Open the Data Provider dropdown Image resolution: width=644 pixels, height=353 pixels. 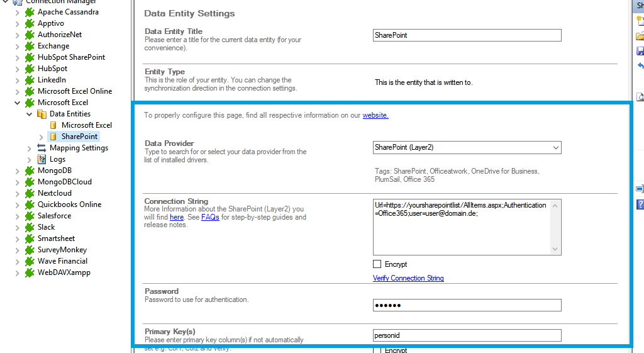coord(555,147)
